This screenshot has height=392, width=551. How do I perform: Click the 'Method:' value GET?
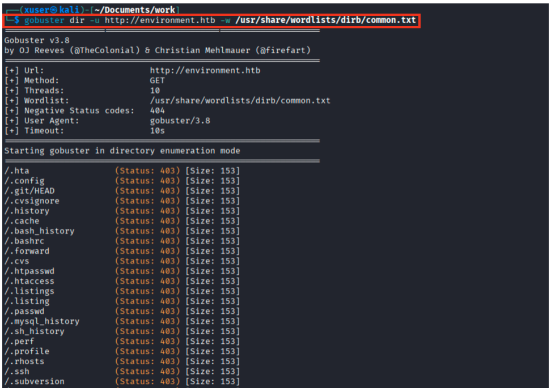click(x=158, y=81)
